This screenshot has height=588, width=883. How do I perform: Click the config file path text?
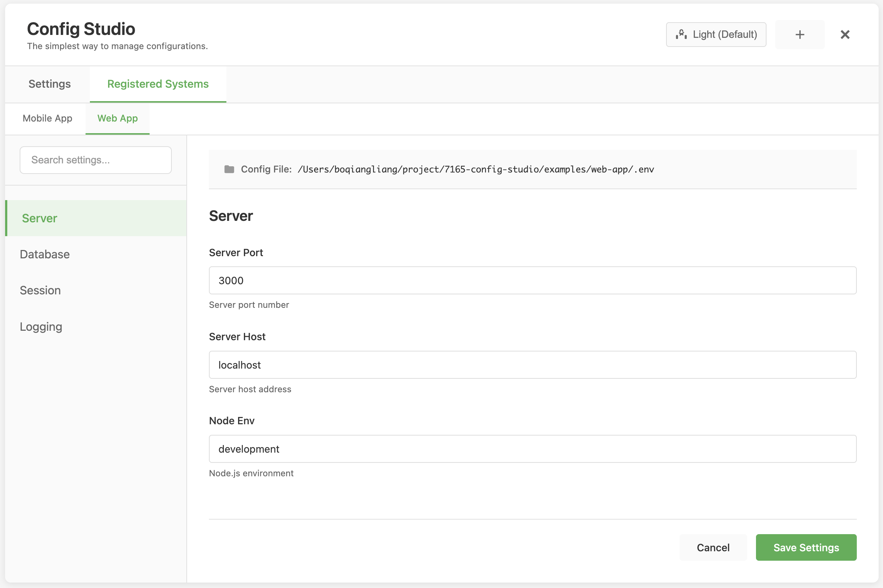tap(475, 169)
